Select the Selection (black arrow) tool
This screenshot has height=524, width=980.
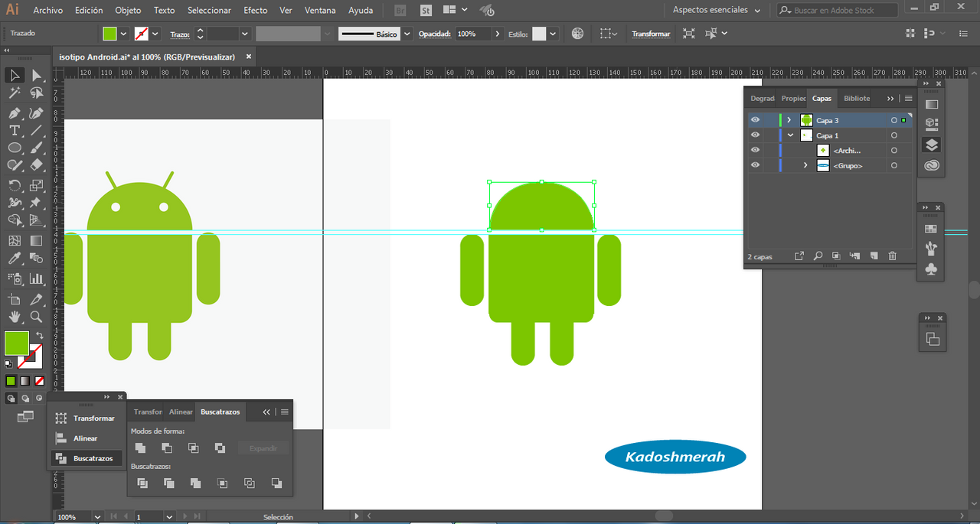coord(15,75)
